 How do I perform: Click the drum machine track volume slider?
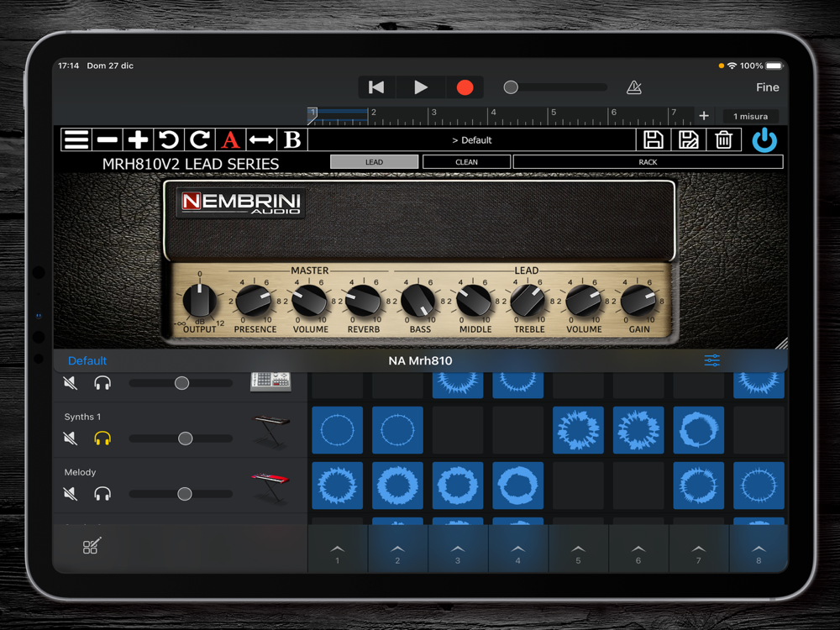(x=181, y=383)
